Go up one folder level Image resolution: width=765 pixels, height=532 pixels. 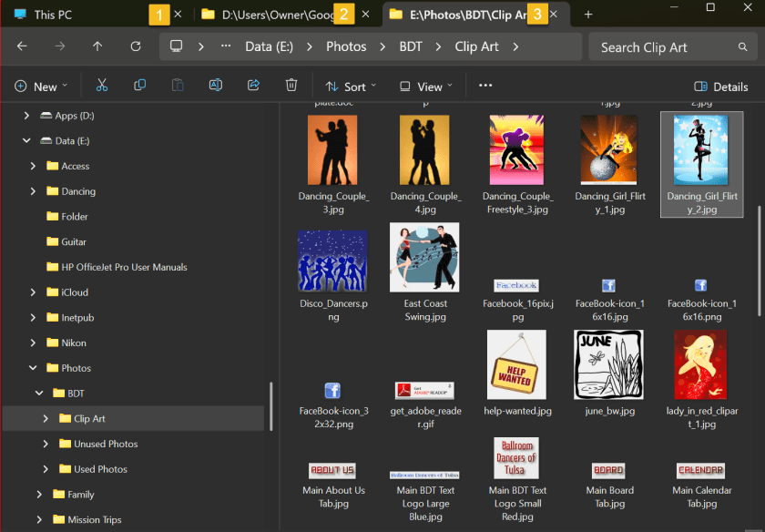pyautogui.click(x=97, y=46)
